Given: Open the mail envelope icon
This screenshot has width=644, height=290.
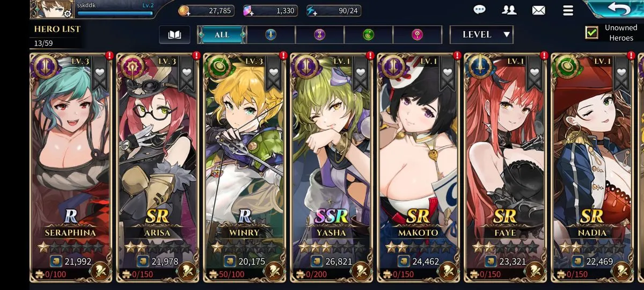Looking at the screenshot, I should 538,10.
